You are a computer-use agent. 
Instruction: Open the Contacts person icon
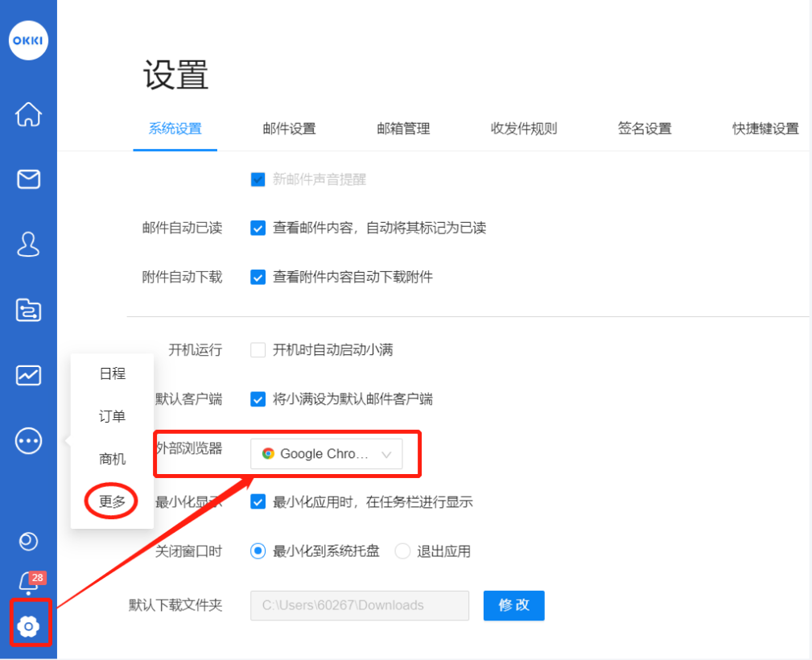(28, 245)
